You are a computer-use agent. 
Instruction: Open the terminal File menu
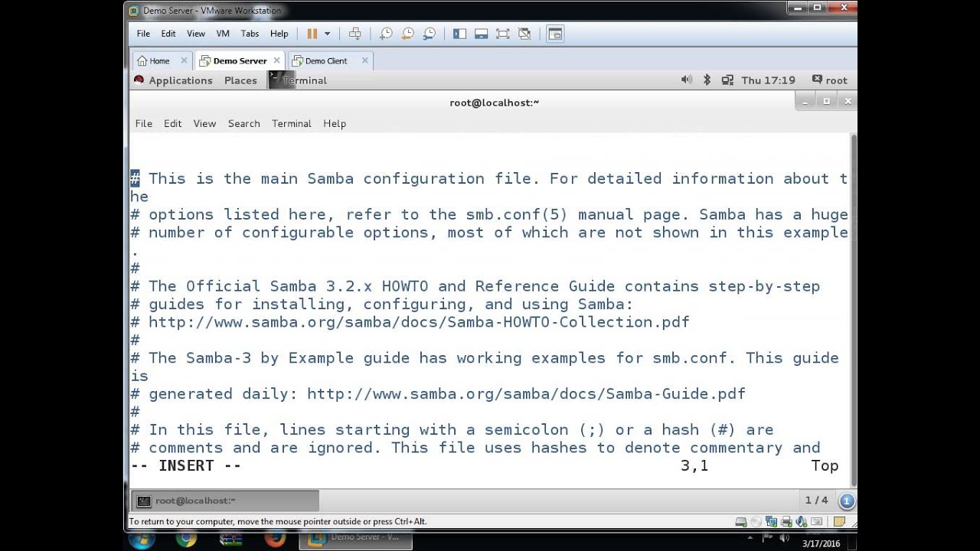click(x=143, y=123)
